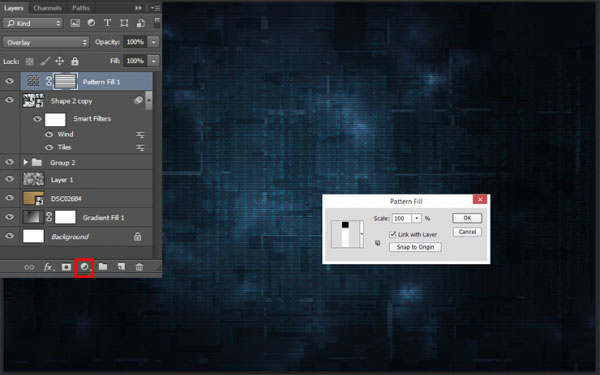Switch to the Paths tab

pos(81,8)
